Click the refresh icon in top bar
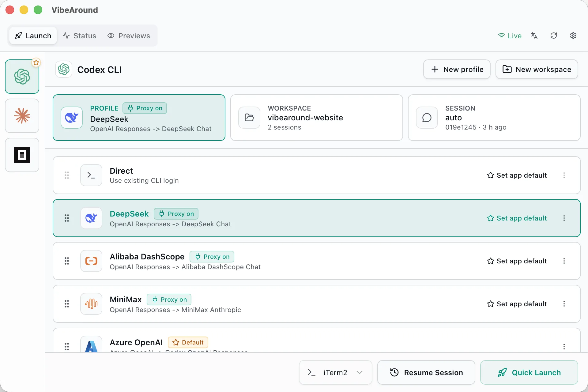The width and height of the screenshot is (588, 392). click(554, 36)
